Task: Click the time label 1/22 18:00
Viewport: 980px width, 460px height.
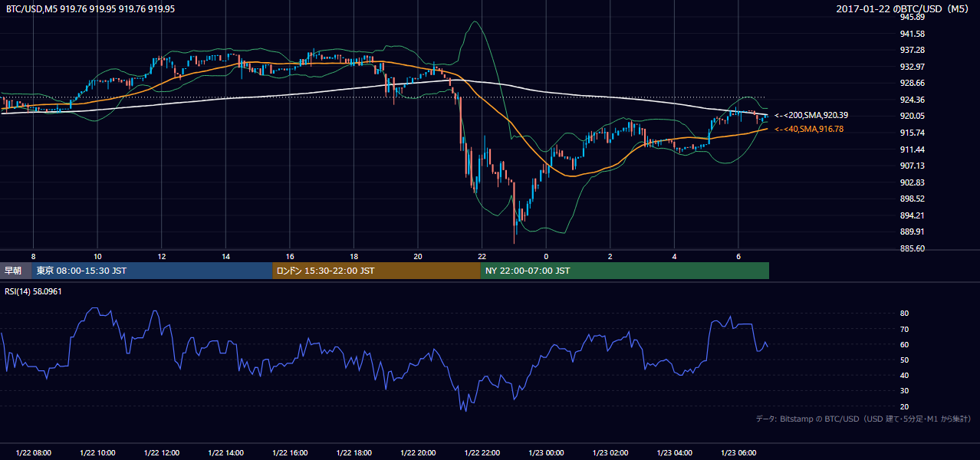Action: [x=354, y=453]
